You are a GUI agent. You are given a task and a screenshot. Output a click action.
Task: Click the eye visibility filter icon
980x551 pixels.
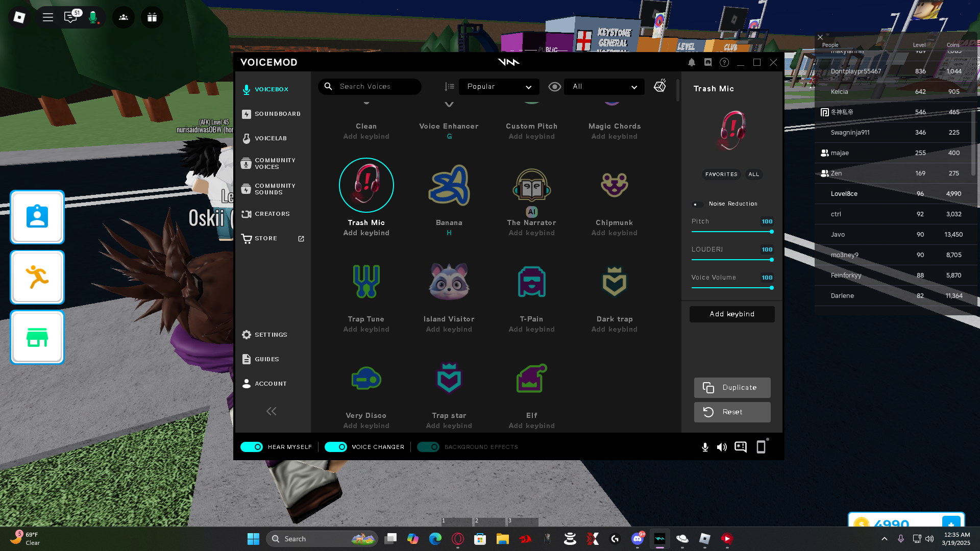554,87
